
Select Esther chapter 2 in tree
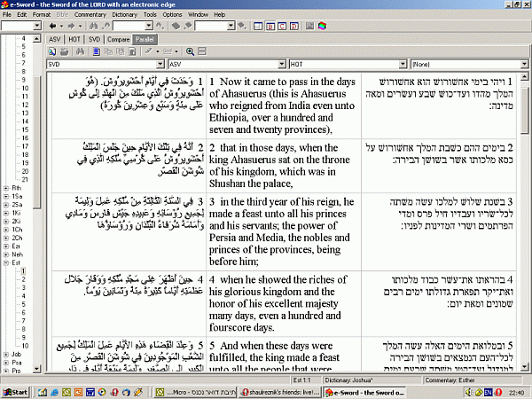pos(23,279)
